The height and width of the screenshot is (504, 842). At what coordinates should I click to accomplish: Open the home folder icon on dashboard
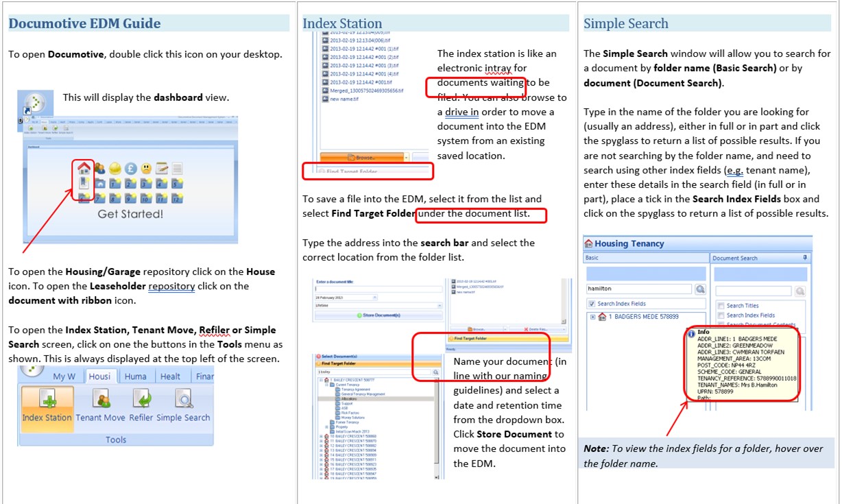(x=100, y=183)
